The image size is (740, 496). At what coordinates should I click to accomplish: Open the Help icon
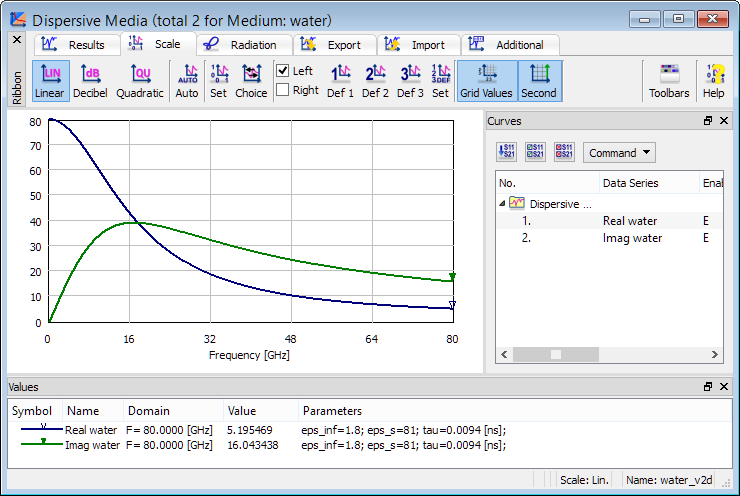(x=714, y=81)
